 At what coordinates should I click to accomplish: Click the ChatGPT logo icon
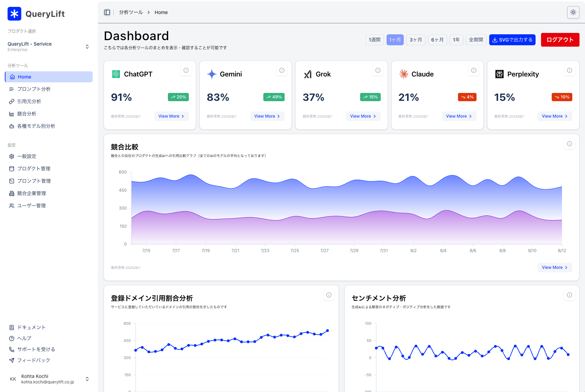(x=116, y=74)
